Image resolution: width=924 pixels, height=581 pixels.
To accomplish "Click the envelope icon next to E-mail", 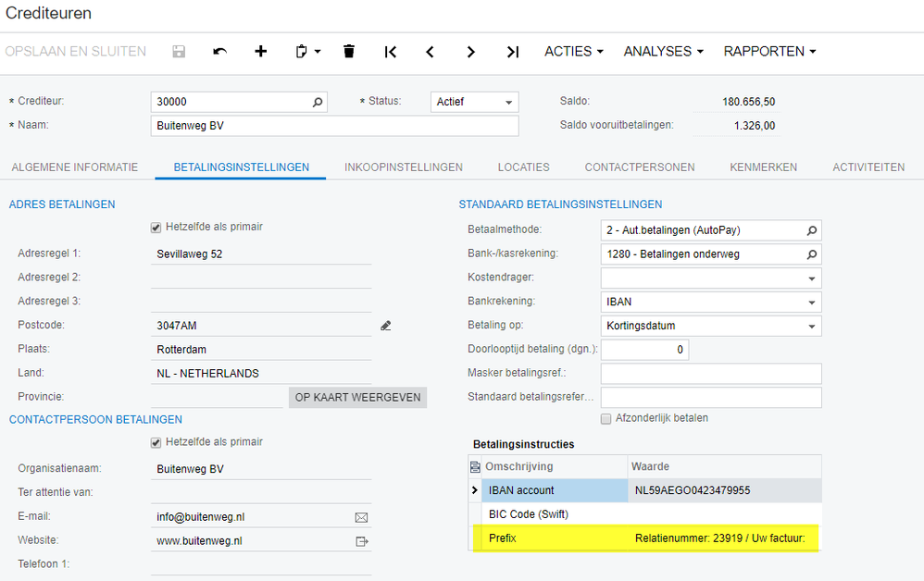I will 362,517.
